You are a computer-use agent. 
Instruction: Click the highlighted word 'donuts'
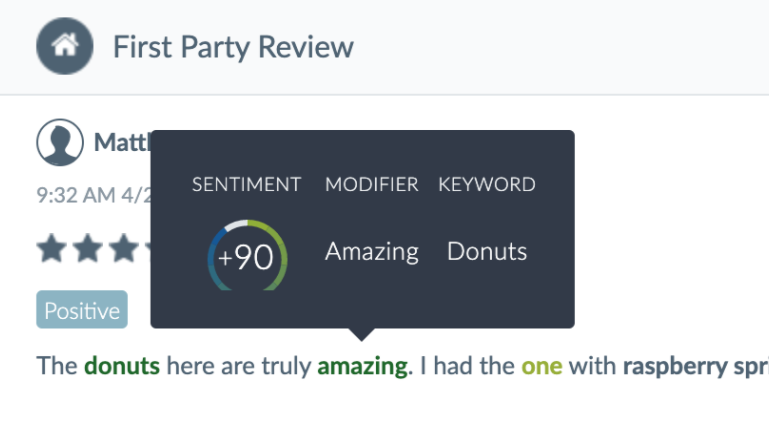(122, 366)
